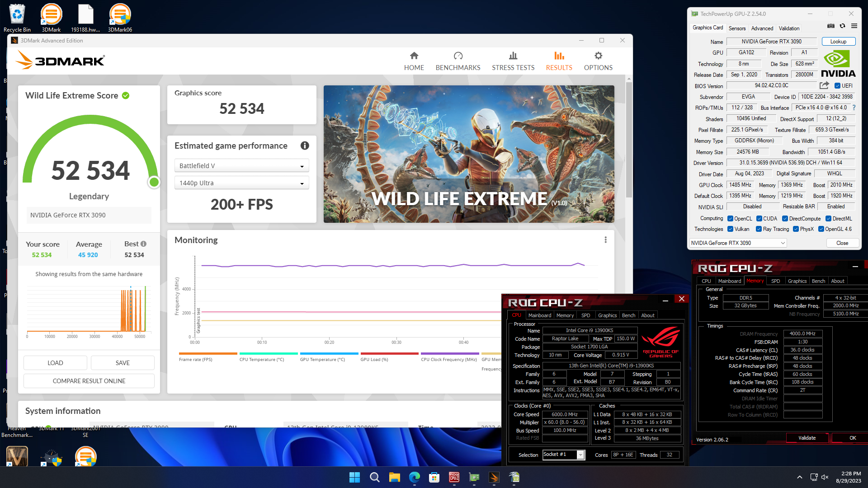Screen dimensions: 868x488
Task: Toggle the CUDA checkbox
Action: coord(759,219)
